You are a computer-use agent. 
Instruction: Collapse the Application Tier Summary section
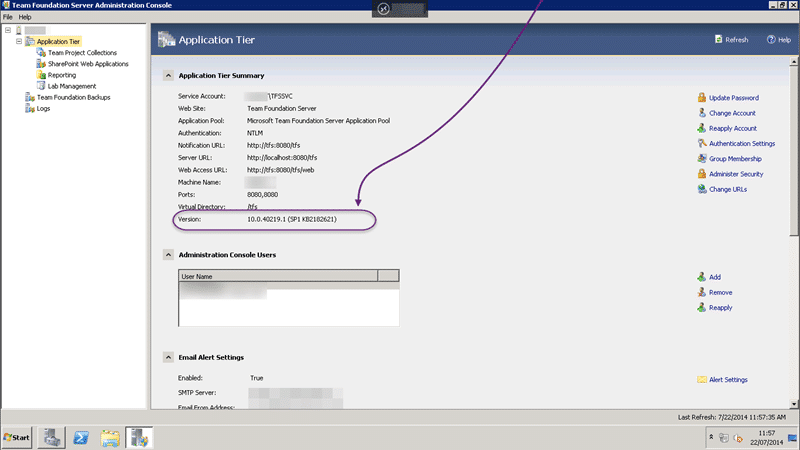(168, 76)
